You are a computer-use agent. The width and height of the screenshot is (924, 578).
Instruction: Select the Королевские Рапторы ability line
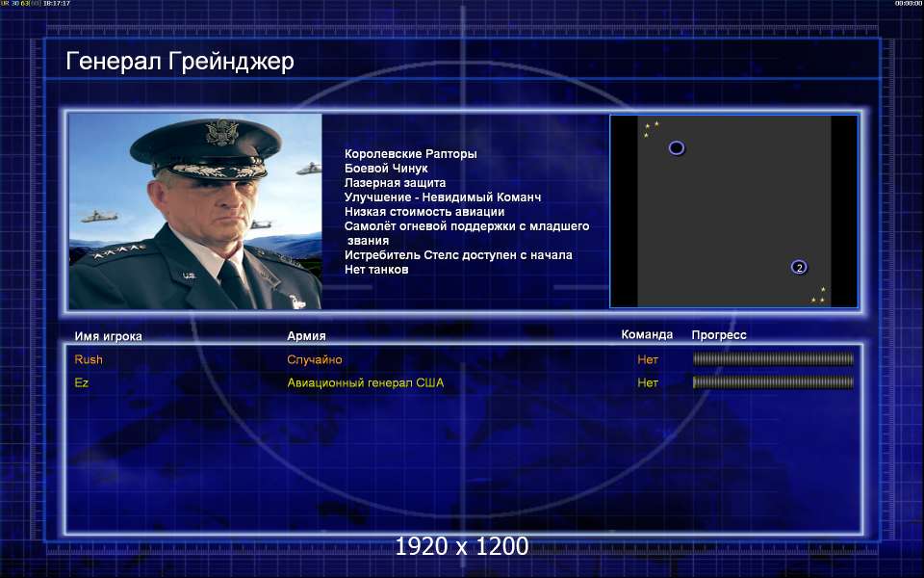(x=411, y=154)
